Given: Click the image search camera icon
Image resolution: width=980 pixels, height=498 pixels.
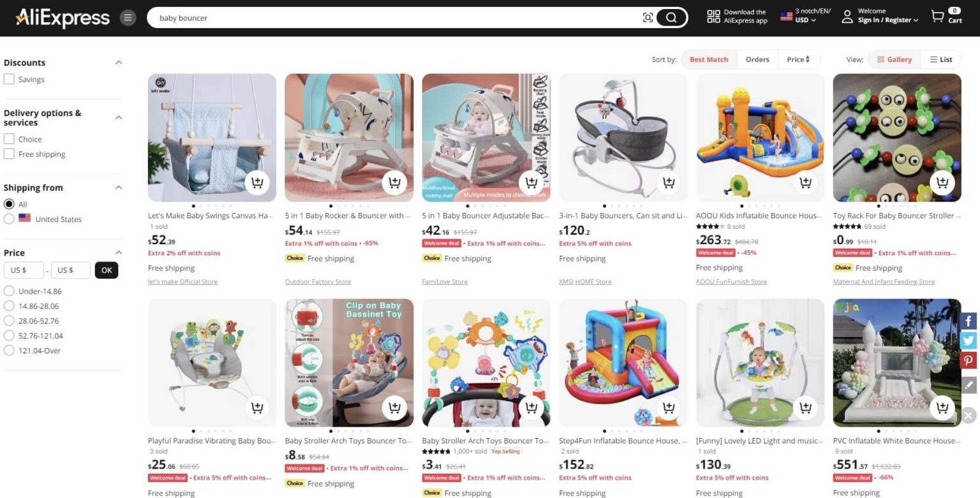Looking at the screenshot, I should coord(648,18).
